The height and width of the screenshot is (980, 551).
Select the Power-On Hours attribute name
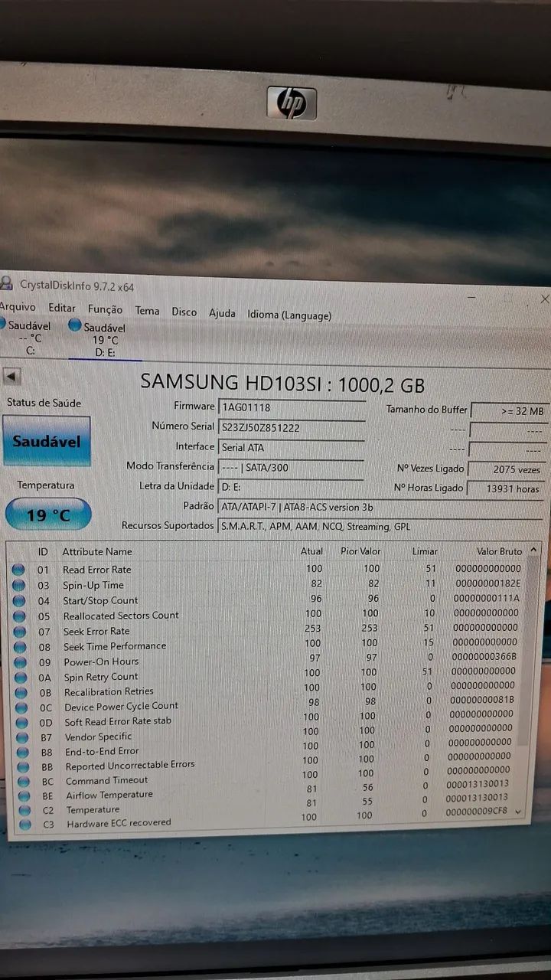click(x=101, y=662)
